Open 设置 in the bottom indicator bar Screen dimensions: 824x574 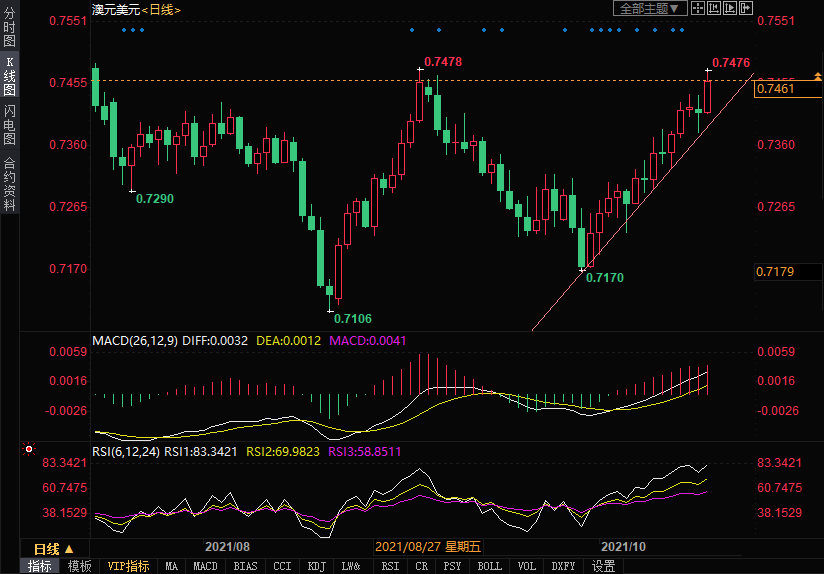pyautogui.click(x=603, y=566)
